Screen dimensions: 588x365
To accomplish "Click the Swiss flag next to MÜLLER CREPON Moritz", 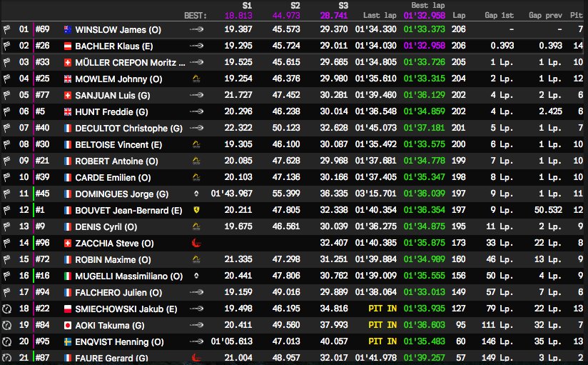I will coord(68,62).
